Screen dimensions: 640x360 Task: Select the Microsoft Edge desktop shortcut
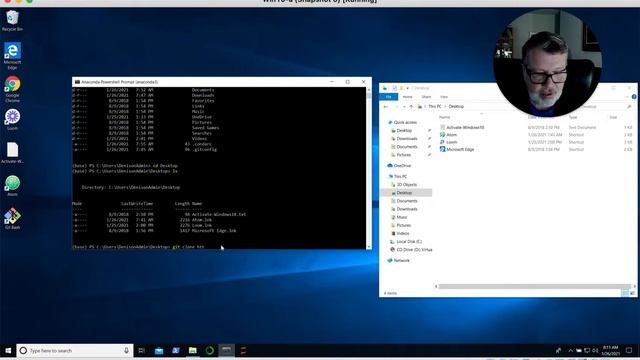click(x=12, y=56)
